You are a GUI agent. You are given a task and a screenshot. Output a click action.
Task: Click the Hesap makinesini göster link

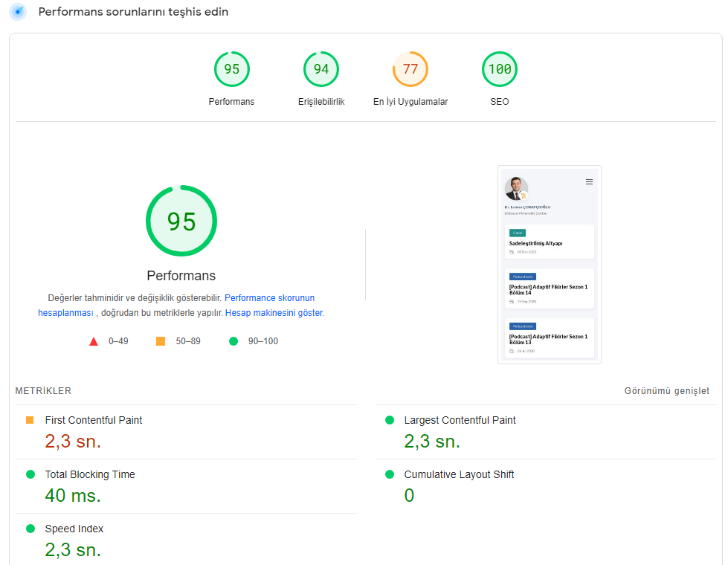pos(274,313)
